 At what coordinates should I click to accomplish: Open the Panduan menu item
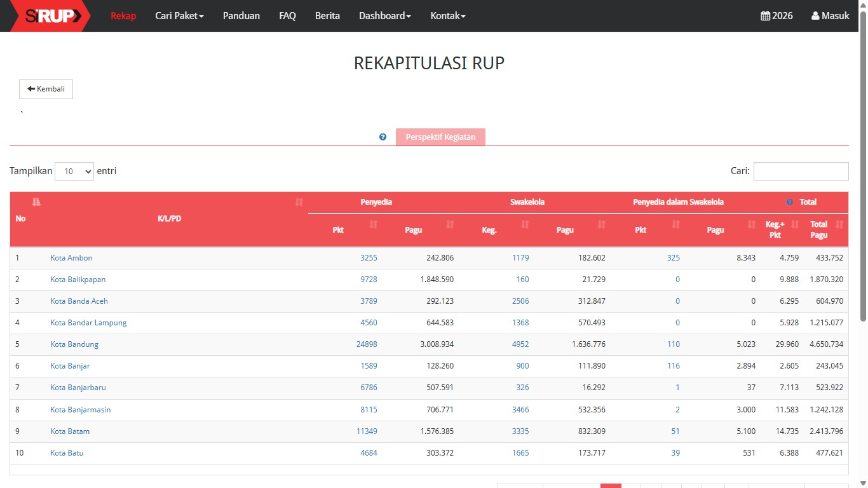241,16
